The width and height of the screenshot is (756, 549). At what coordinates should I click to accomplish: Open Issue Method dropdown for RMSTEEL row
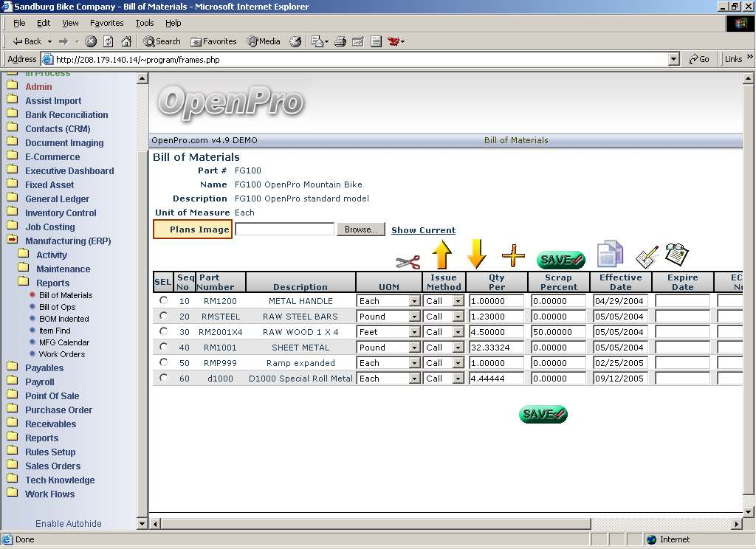pos(458,317)
